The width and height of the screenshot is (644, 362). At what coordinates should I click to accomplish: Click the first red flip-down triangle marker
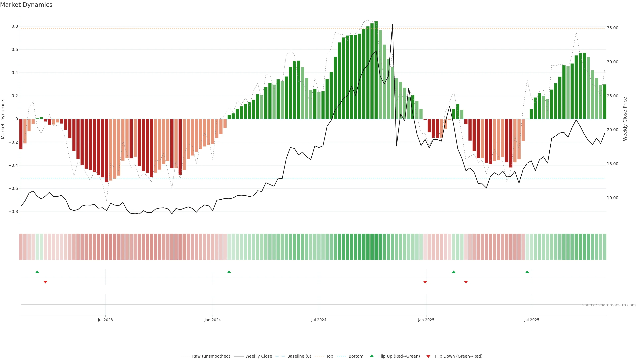45,282
